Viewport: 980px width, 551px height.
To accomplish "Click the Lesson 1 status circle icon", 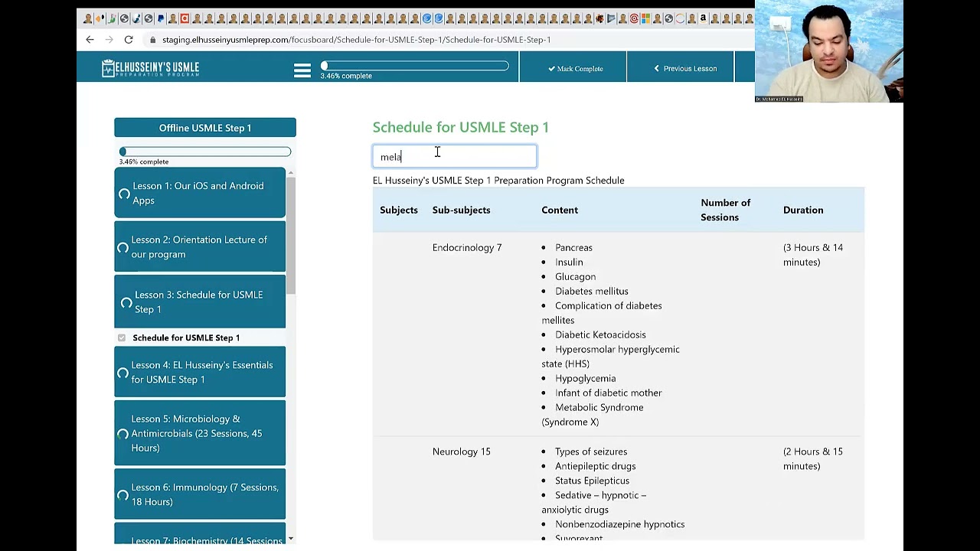I will coord(124,194).
